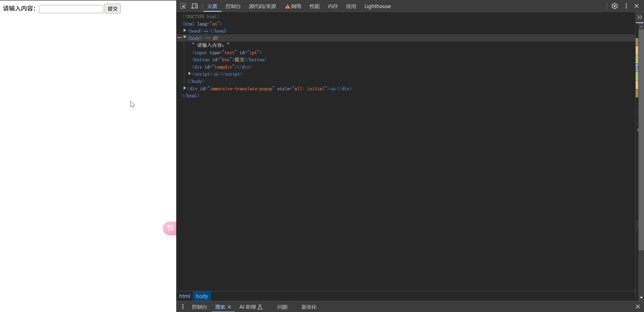Switch to the 控制台 top tab

[x=233, y=6]
